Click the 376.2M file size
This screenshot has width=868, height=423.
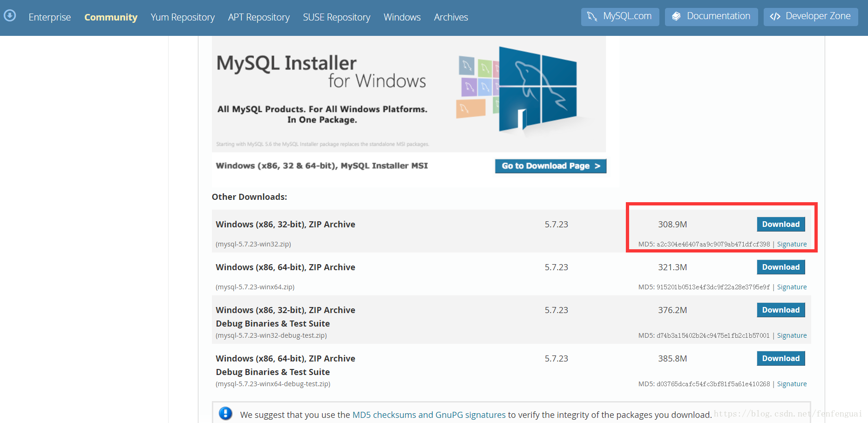pyautogui.click(x=672, y=310)
